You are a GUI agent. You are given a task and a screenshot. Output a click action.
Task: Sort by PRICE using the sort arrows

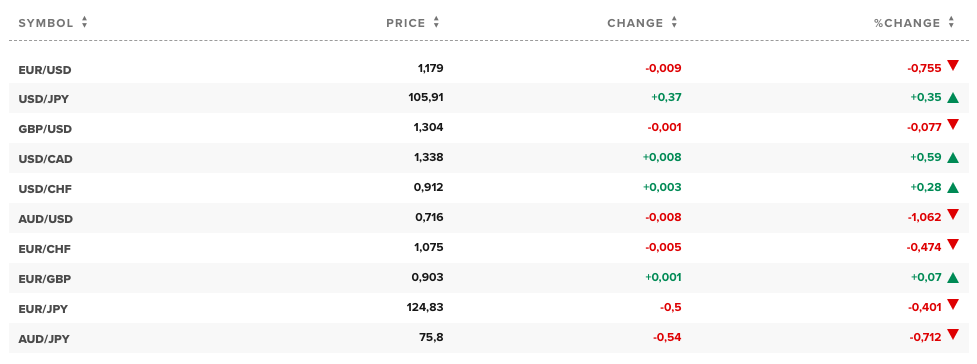pyautogui.click(x=436, y=22)
